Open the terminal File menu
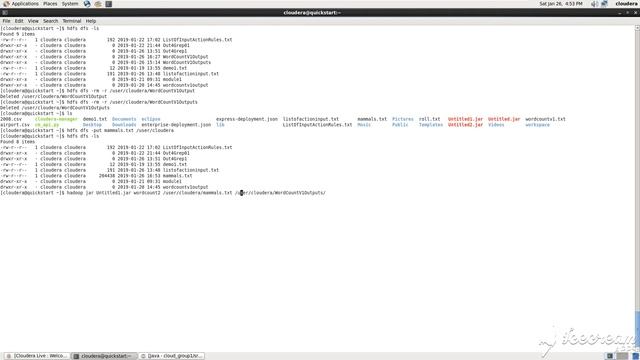 (x=7, y=21)
